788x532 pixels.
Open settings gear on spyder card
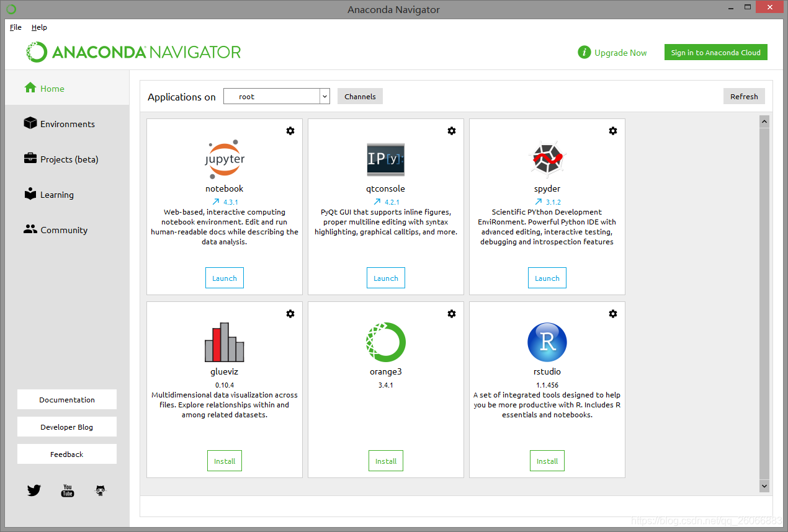click(x=613, y=131)
